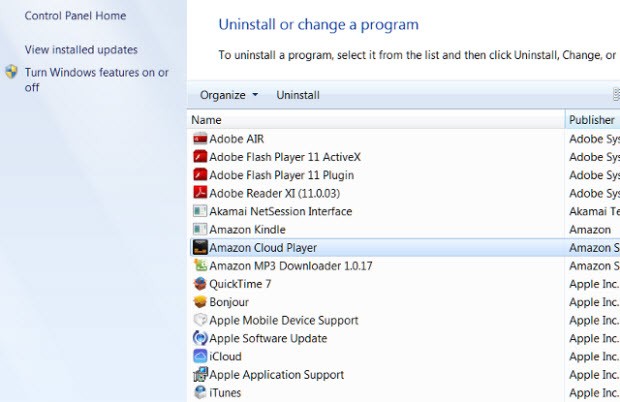The width and height of the screenshot is (620, 402).
Task: Click the Uninstall toolbar button
Action: pyautogui.click(x=298, y=95)
